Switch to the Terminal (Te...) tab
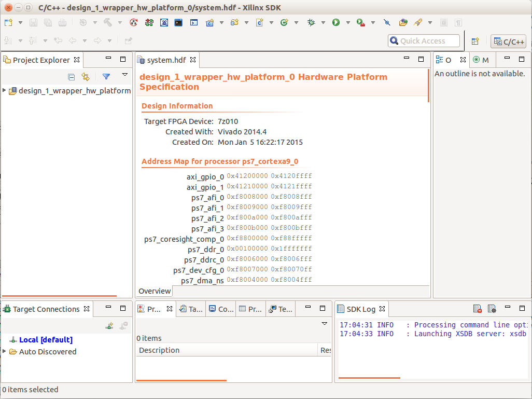 [280, 309]
